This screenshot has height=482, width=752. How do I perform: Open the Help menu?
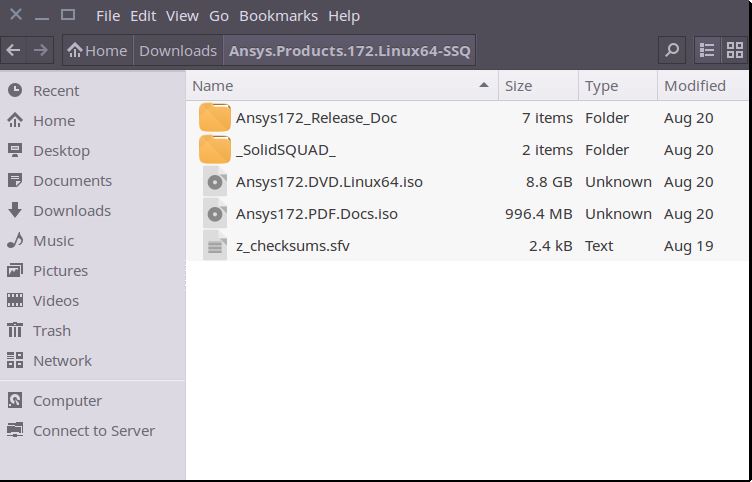[x=344, y=16]
